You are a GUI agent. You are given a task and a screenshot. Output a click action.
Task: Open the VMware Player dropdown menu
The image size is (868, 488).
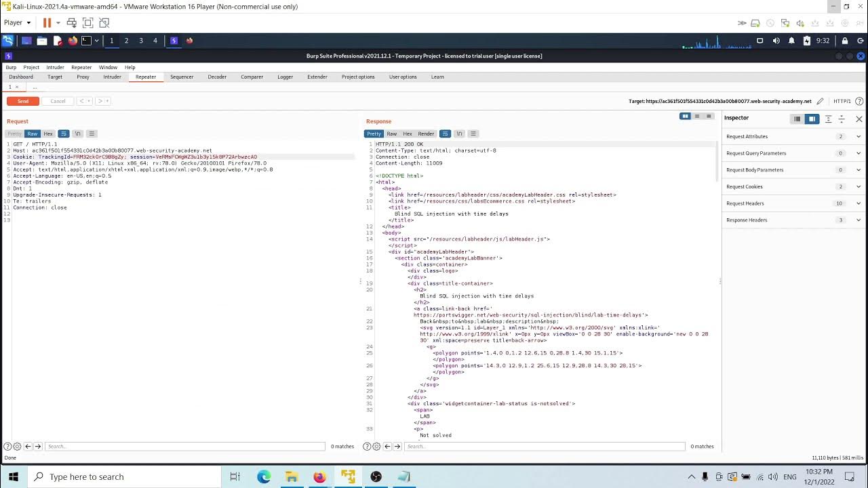click(x=17, y=22)
